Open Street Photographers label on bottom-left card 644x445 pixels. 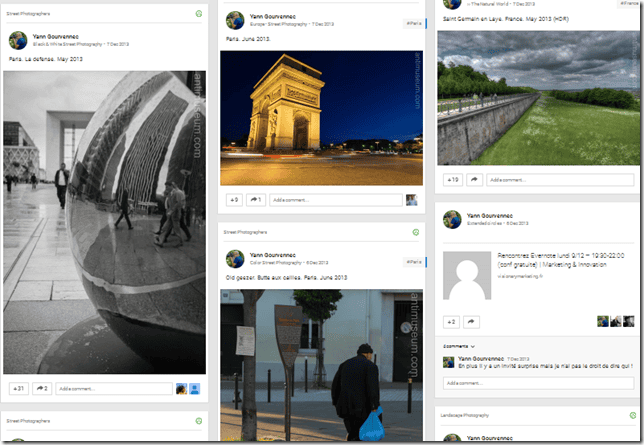pyautogui.click(x=28, y=421)
